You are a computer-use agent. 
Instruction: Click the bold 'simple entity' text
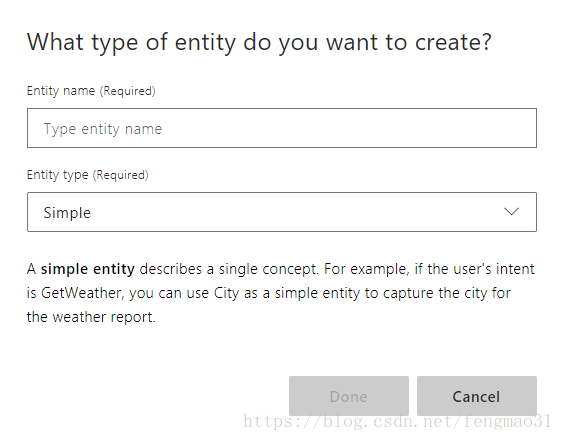pos(88,269)
